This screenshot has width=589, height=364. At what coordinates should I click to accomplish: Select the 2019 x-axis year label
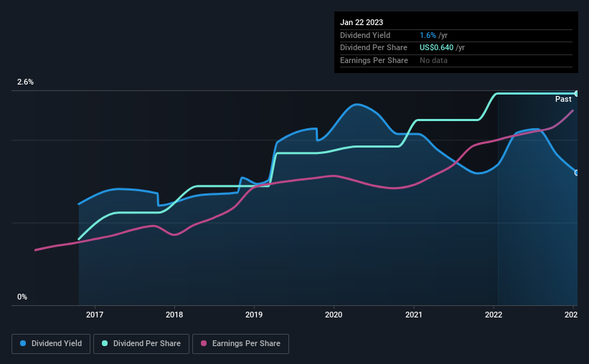coord(254,315)
